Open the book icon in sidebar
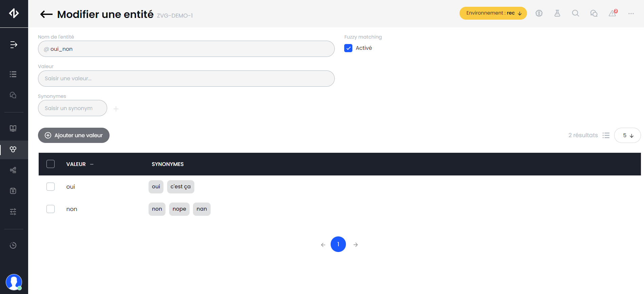 click(13, 128)
